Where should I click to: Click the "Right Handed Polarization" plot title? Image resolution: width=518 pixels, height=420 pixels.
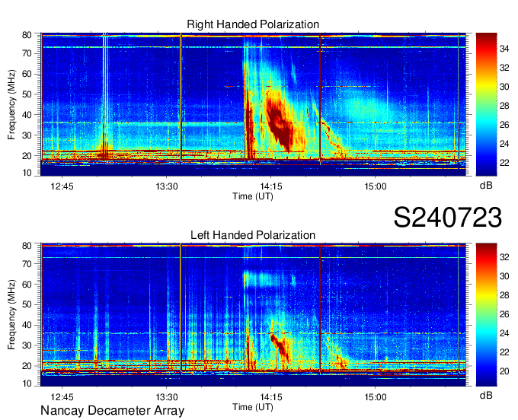[253, 24]
